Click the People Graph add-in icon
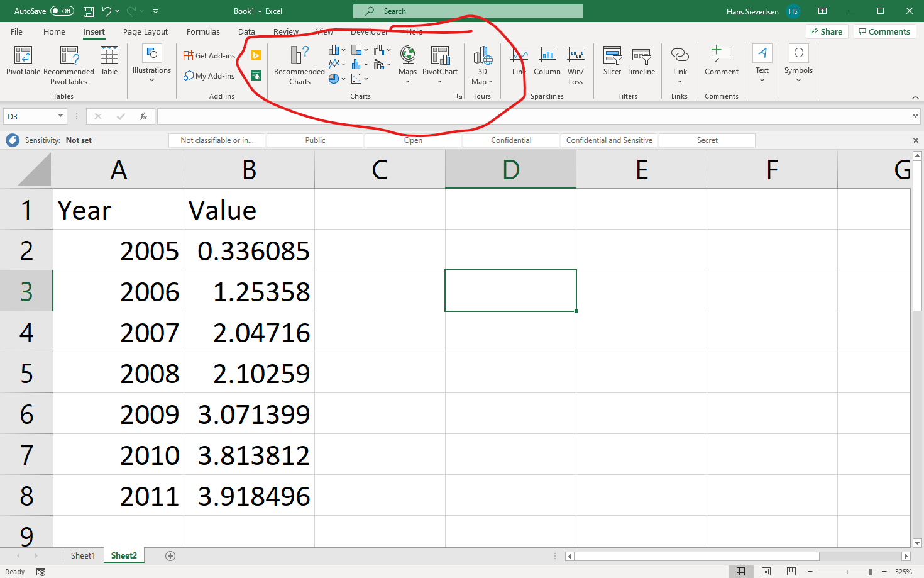 click(x=256, y=75)
